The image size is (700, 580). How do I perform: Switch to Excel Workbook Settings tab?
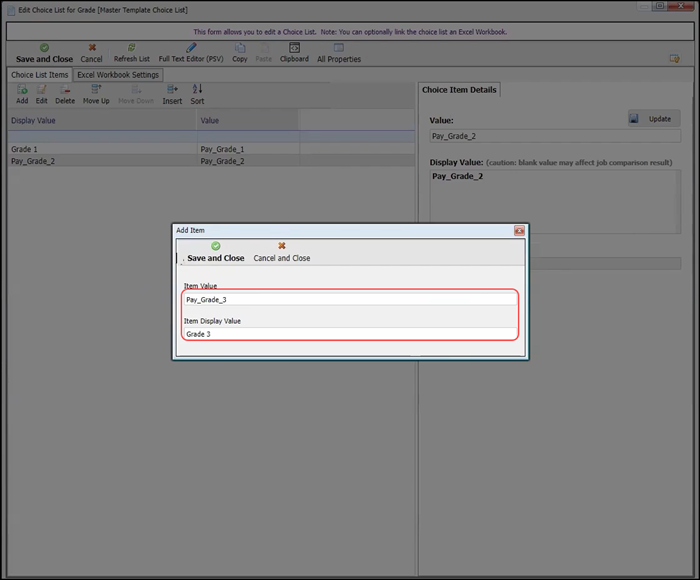pyautogui.click(x=118, y=75)
